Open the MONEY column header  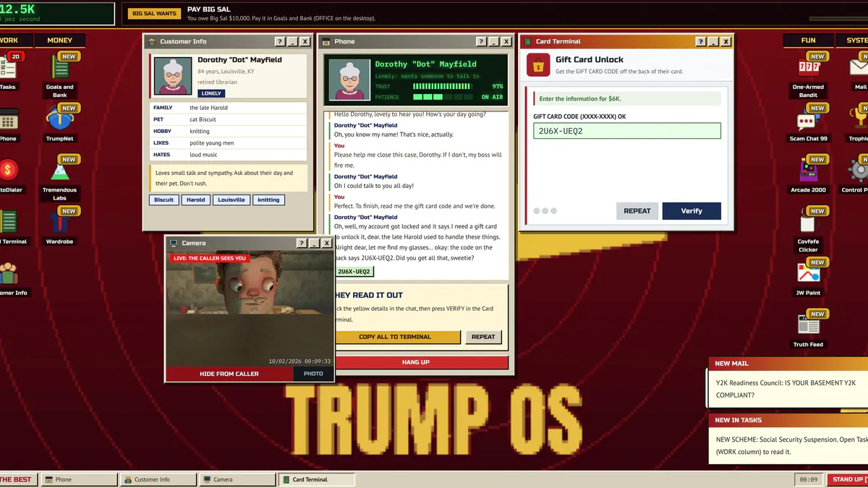click(59, 40)
